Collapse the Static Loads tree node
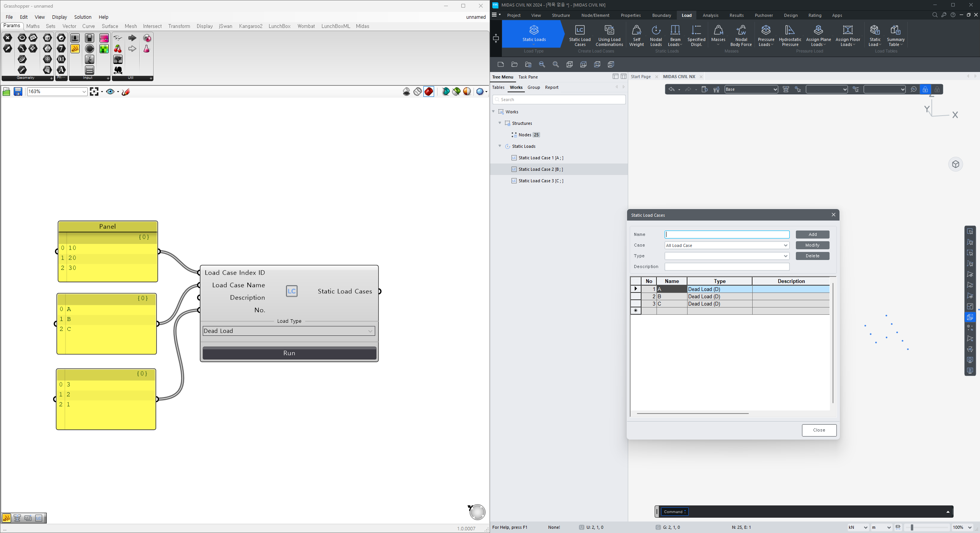This screenshot has width=980, height=533. 500,146
